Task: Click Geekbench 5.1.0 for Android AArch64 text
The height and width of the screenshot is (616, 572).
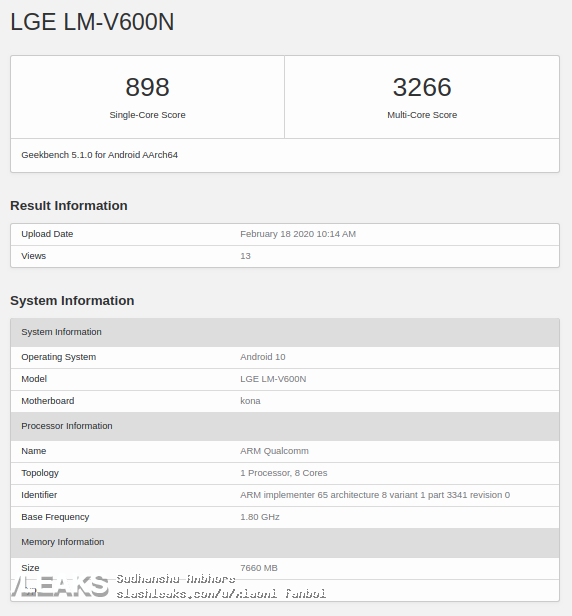Action: pyautogui.click(x=99, y=155)
